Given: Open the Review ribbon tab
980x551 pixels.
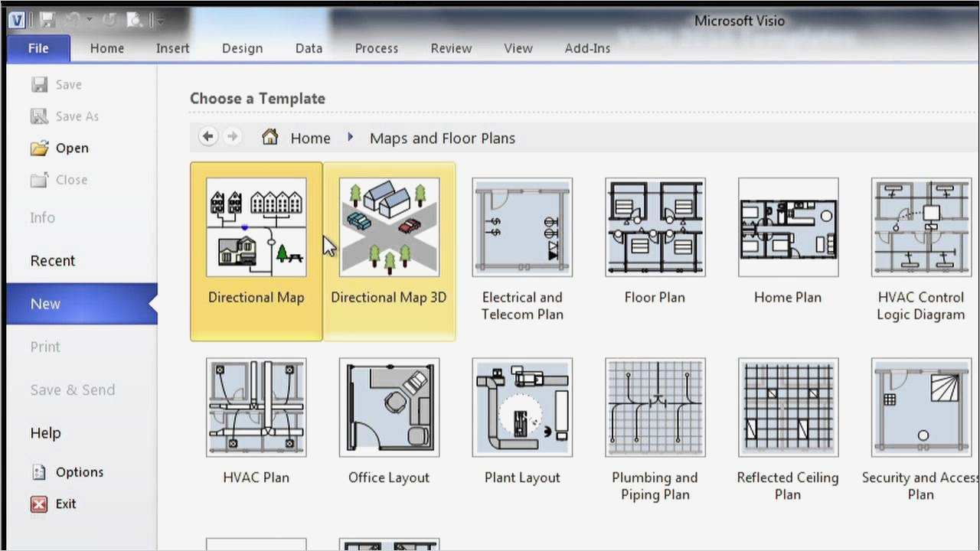Looking at the screenshot, I should pyautogui.click(x=452, y=48).
